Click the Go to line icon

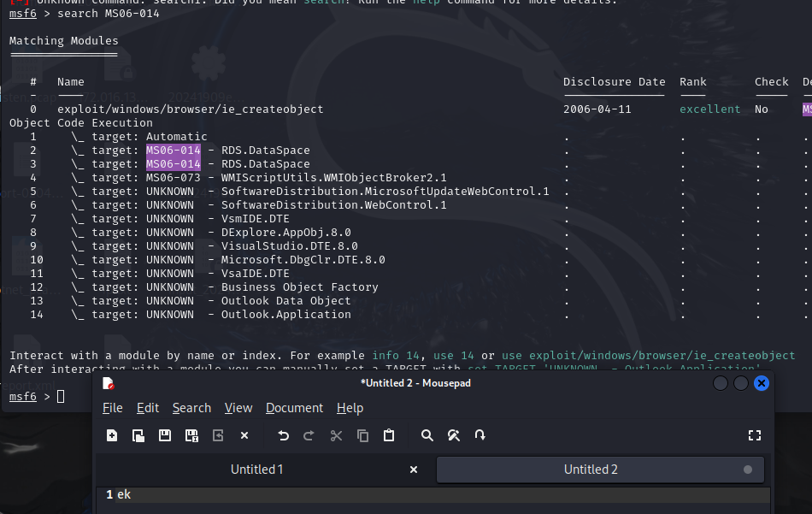coord(480,436)
